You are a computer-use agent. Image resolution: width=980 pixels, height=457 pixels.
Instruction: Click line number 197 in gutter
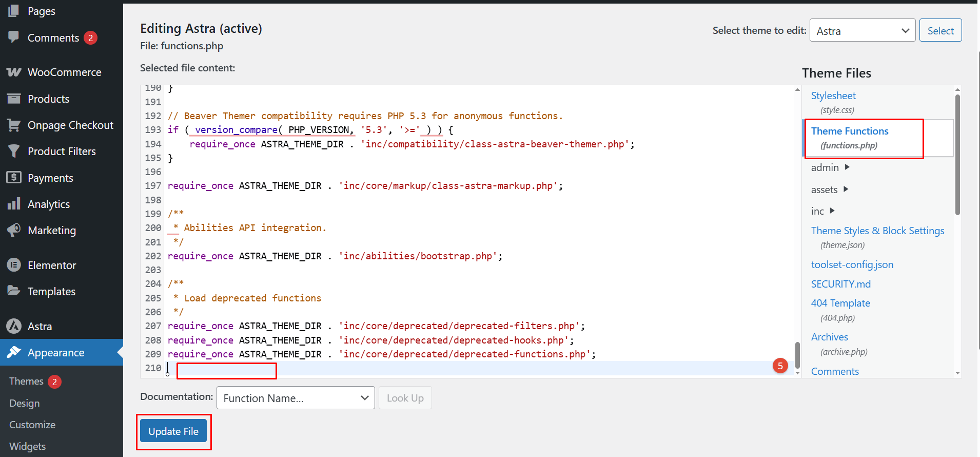(153, 186)
